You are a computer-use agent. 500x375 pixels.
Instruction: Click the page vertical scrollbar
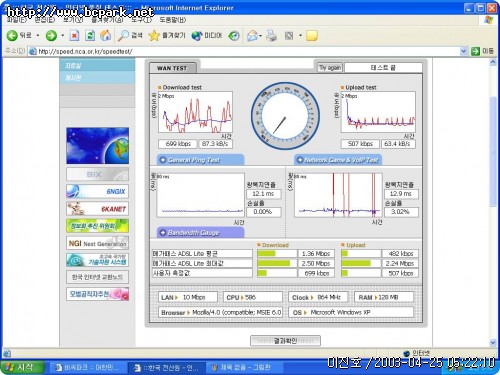pyautogui.click(x=493, y=202)
